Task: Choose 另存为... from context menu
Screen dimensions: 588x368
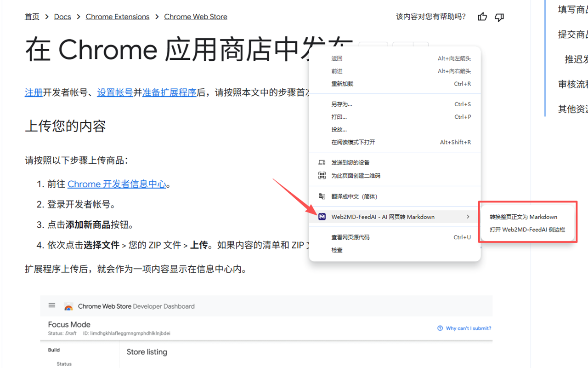Action: pyautogui.click(x=395, y=104)
